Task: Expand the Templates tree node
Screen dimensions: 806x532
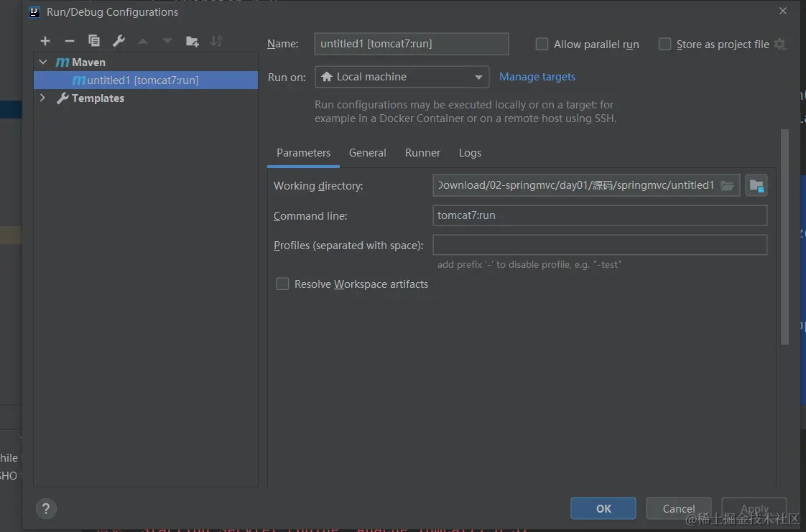Action: point(42,98)
